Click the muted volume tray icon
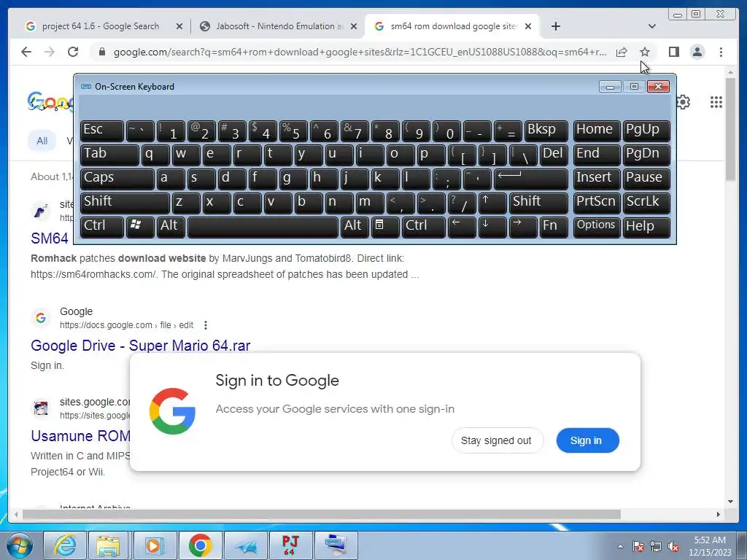The height and width of the screenshot is (560, 747). click(673, 546)
